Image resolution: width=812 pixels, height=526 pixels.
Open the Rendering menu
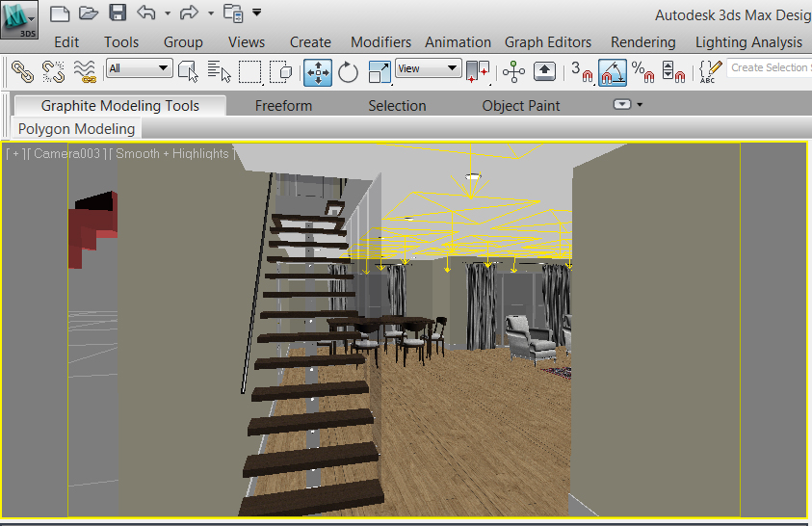[643, 42]
